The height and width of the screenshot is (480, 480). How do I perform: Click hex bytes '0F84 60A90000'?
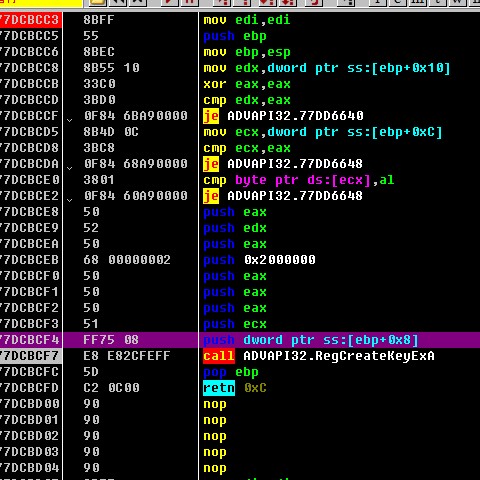click(x=135, y=196)
